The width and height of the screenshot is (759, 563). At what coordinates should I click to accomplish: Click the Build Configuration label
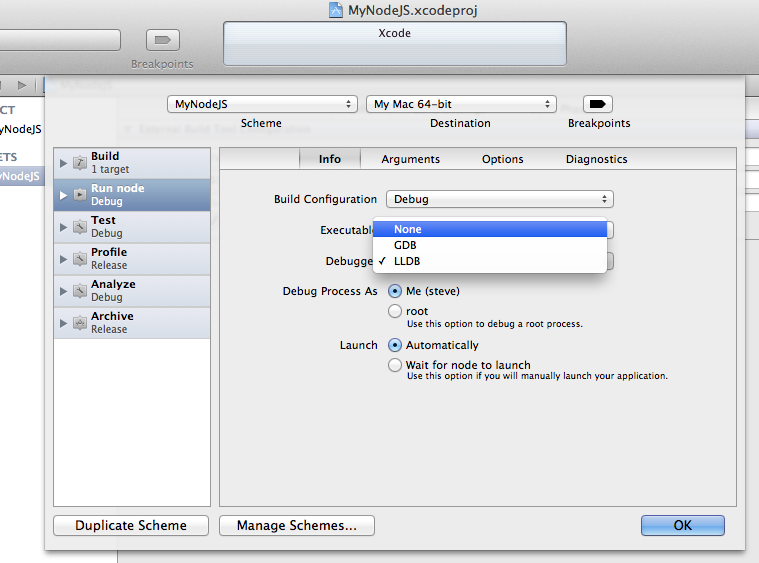click(325, 199)
